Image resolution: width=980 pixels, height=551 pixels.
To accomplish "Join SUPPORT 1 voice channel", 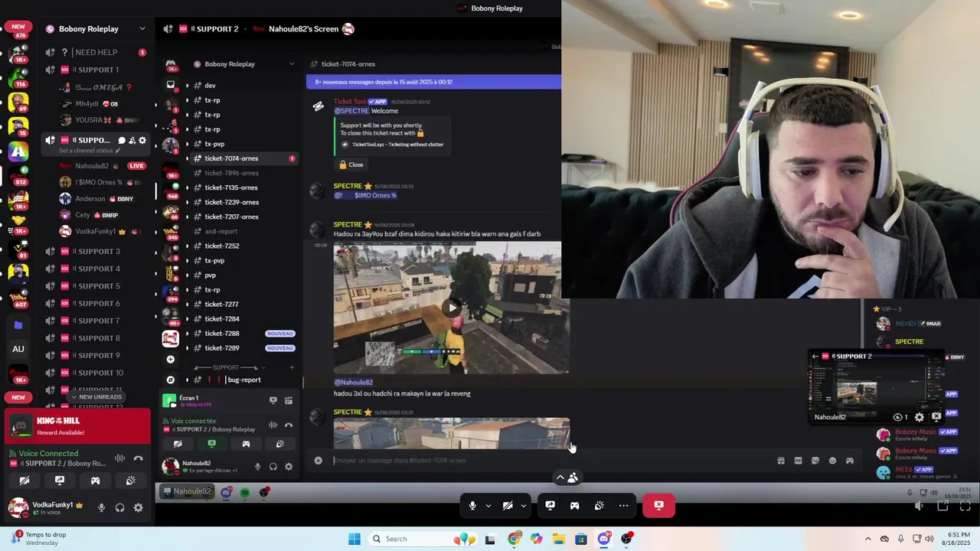I will [x=95, y=70].
